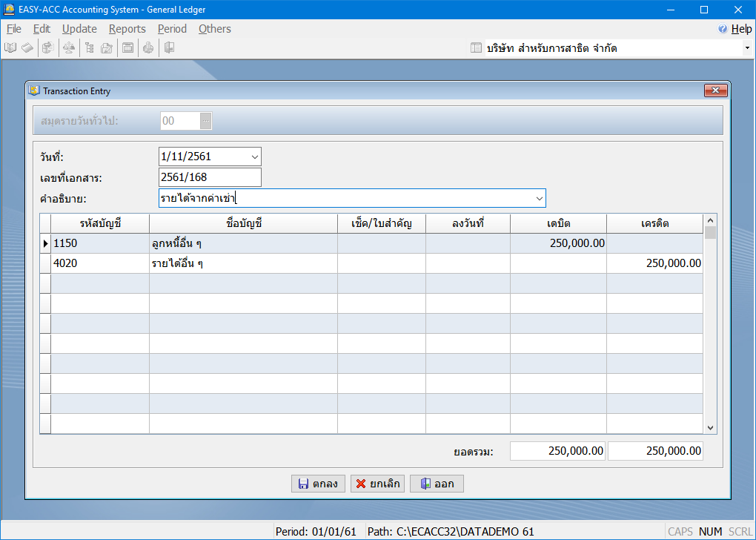Click the exit door toolbar icon

click(169, 48)
